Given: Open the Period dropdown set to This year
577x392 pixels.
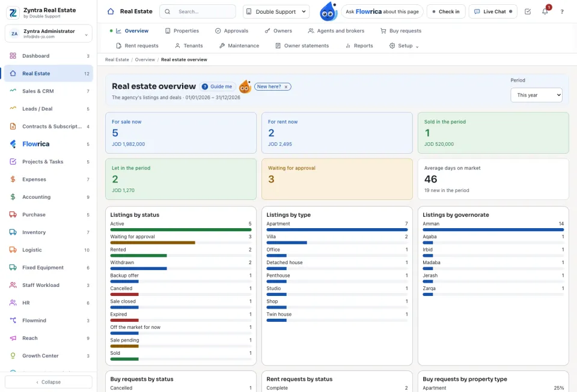Looking at the screenshot, I should 536,95.
